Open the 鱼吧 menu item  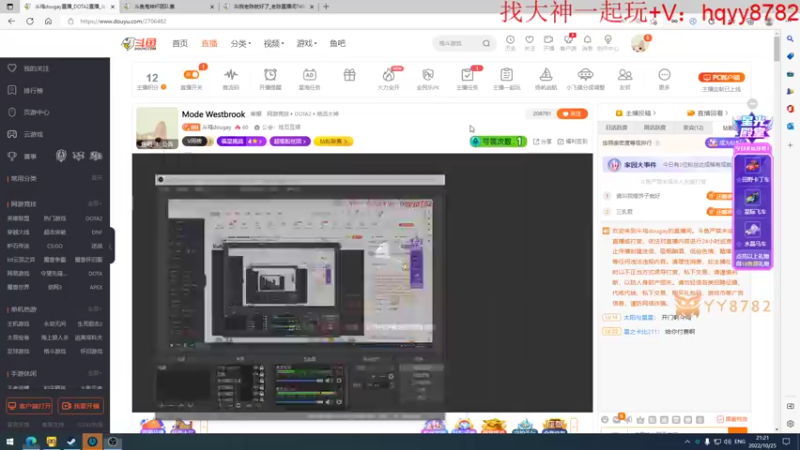(337, 43)
